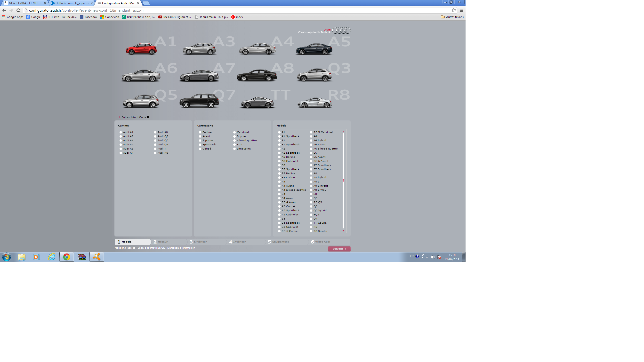Select the Audi TT car thumbnail
This screenshot has width=644, height=362.
(x=257, y=102)
